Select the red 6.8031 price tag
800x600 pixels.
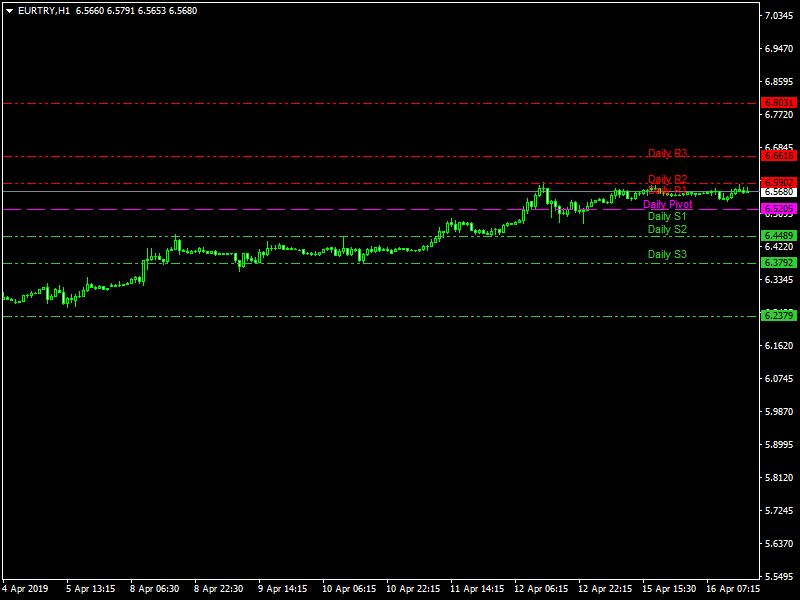[x=778, y=103]
